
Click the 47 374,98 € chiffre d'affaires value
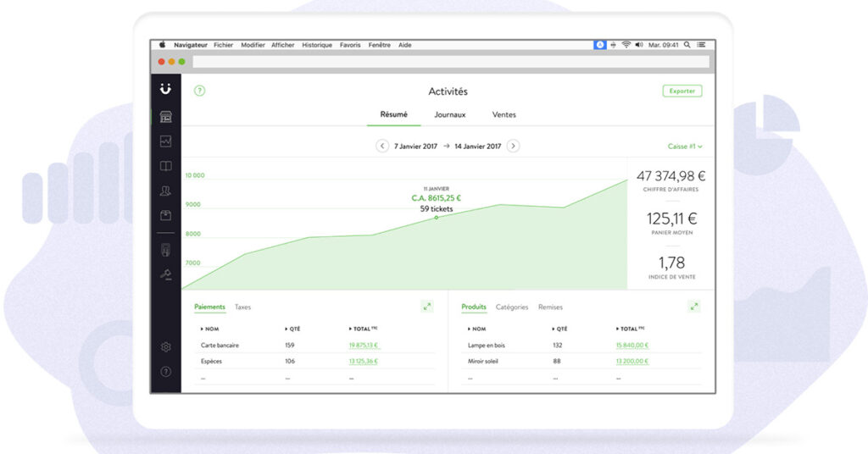671,176
